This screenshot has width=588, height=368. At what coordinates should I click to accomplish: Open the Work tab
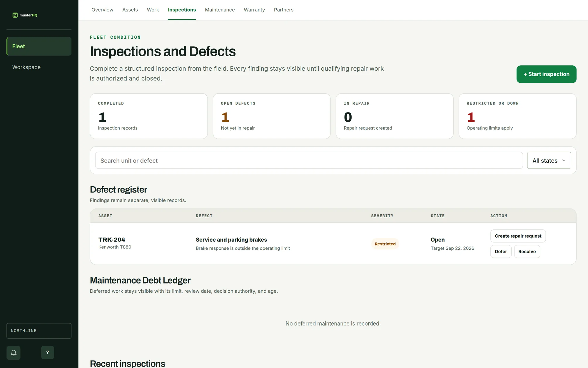[x=153, y=10]
